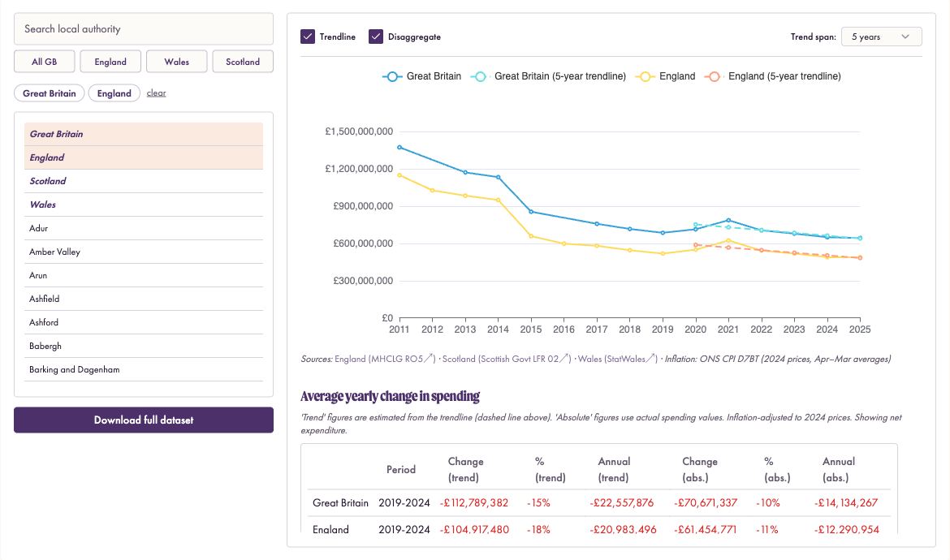Image resolution: width=950 pixels, height=560 pixels.
Task: Click the Annual (abs.) column header
Action: pyautogui.click(x=839, y=469)
